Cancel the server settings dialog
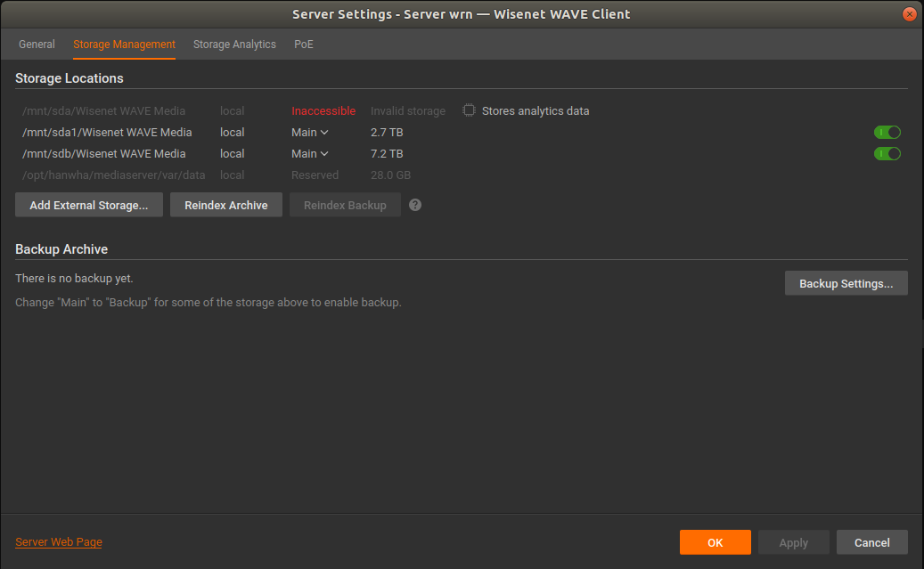Screen dimensions: 924x569 [872, 542]
